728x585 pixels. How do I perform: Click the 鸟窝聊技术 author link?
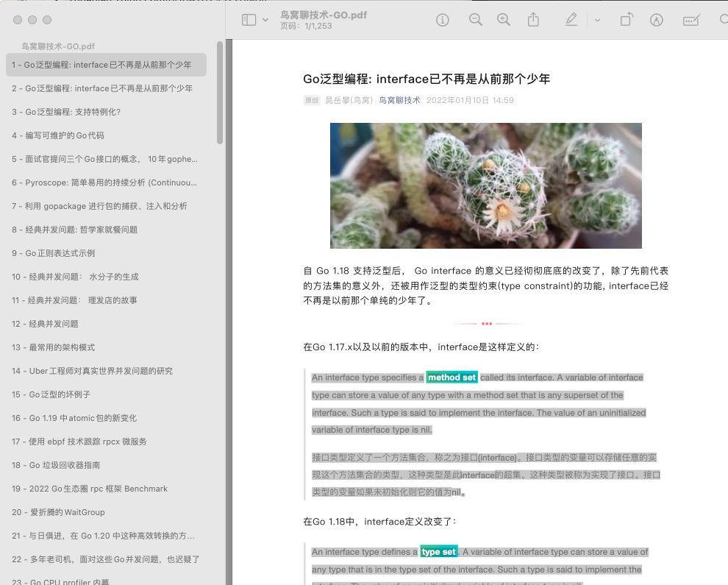click(x=399, y=100)
